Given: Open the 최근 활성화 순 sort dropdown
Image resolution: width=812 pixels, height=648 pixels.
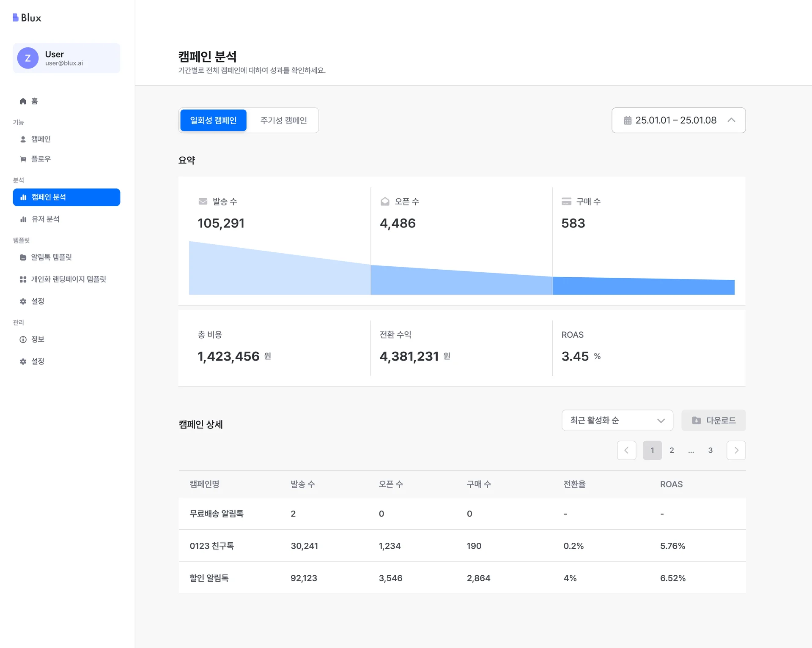Looking at the screenshot, I should click(x=617, y=420).
